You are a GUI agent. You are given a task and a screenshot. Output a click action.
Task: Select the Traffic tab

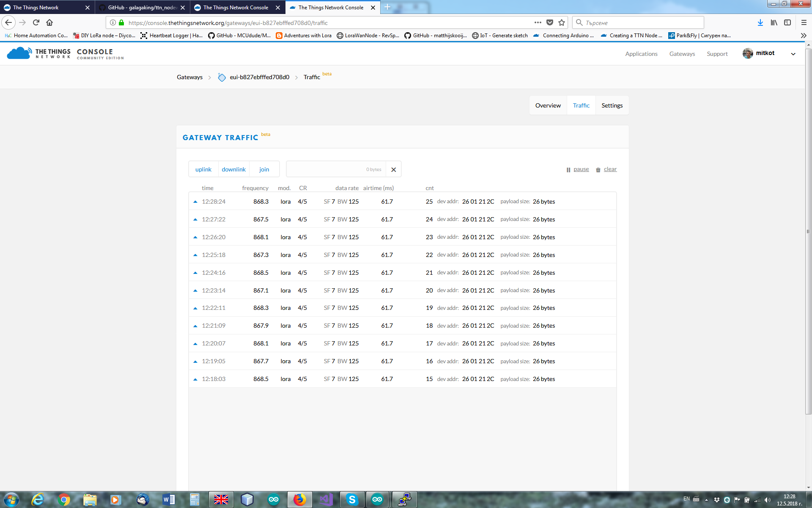(x=581, y=105)
